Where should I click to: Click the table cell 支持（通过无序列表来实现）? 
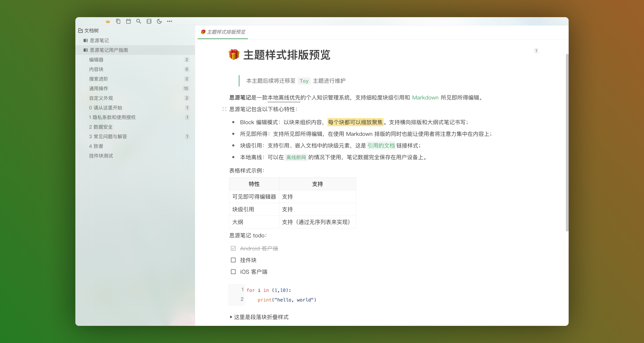click(318, 222)
